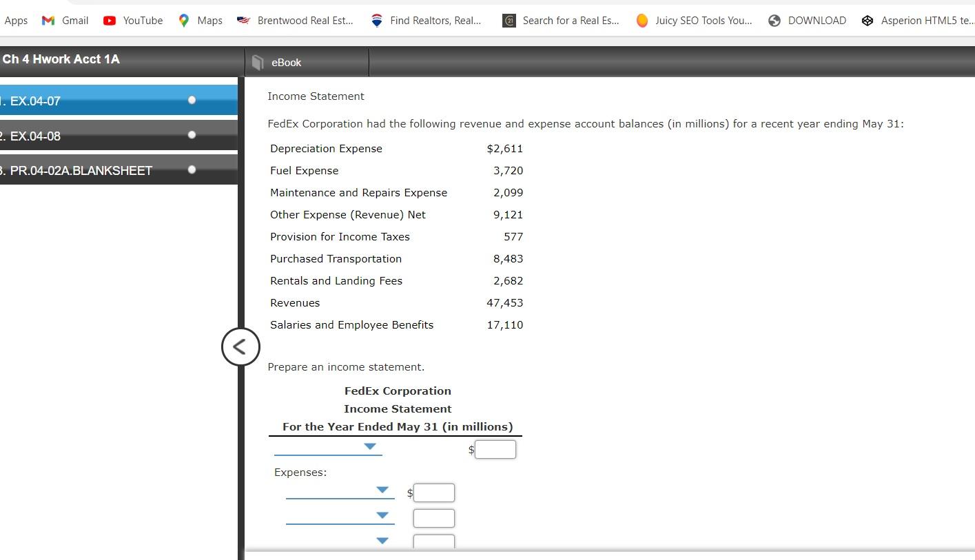
Task: Open Find Realtors bookmark balloon icon
Action: pos(376,21)
